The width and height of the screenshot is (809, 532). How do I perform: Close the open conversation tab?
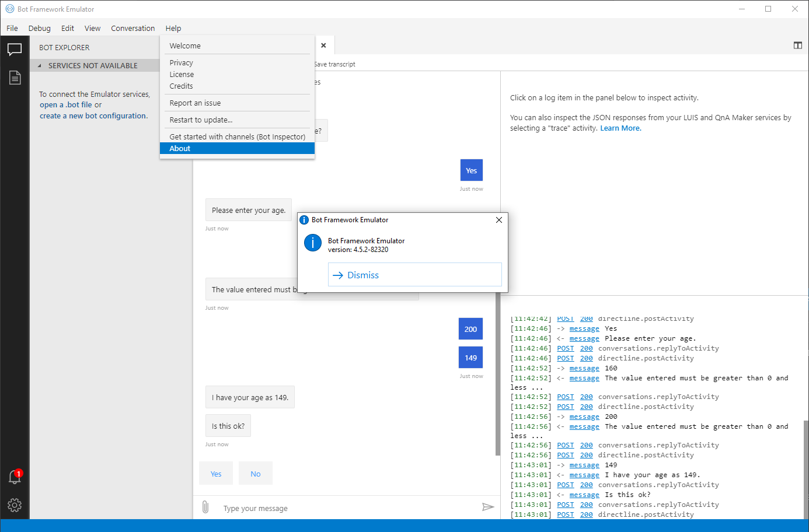[x=323, y=45]
